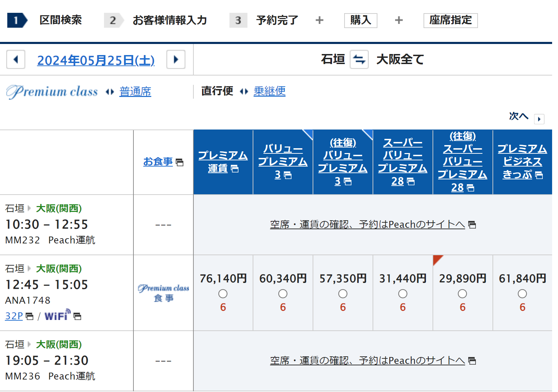The image size is (558, 392).
Task: Advance to next day with right arrow
Action: coord(176,60)
